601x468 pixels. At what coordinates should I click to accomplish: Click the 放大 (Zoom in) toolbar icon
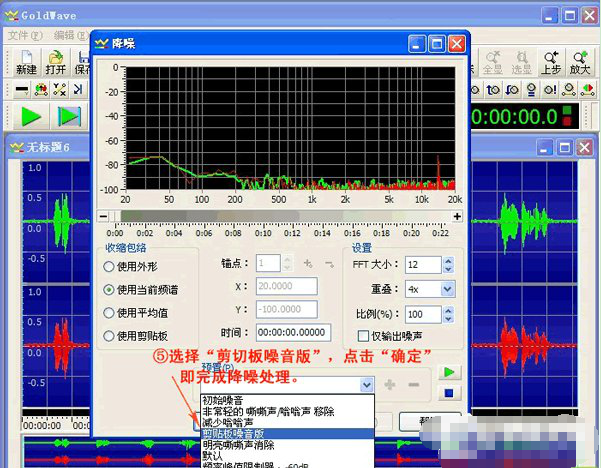pos(579,62)
